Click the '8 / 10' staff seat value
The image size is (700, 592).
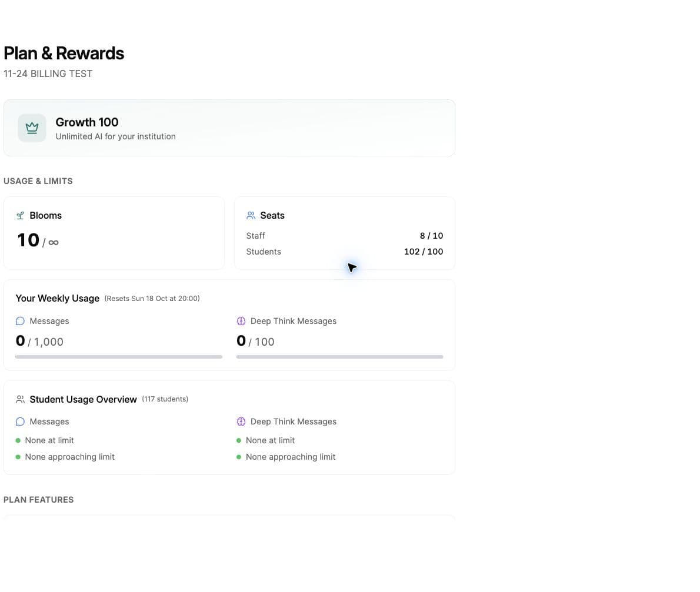tap(431, 236)
